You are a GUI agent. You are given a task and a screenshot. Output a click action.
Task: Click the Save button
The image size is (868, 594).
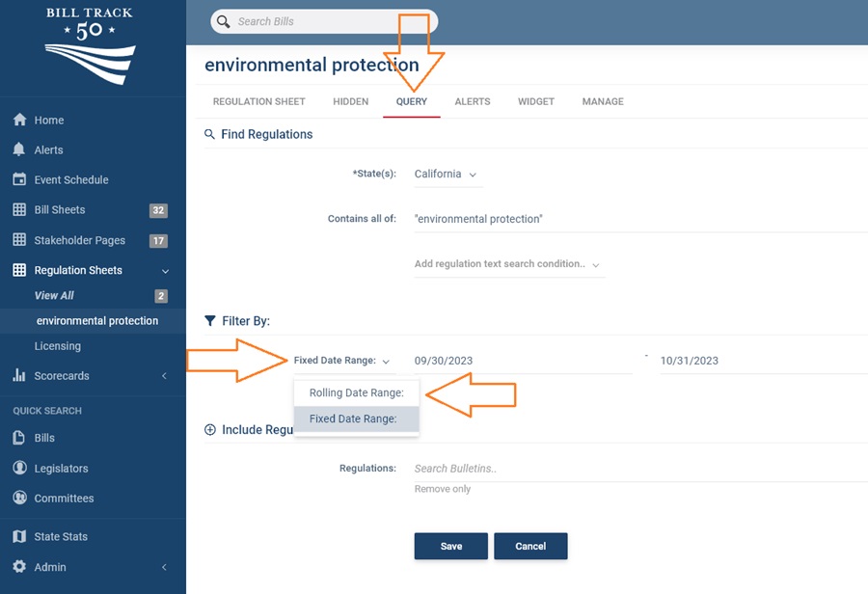(450, 546)
